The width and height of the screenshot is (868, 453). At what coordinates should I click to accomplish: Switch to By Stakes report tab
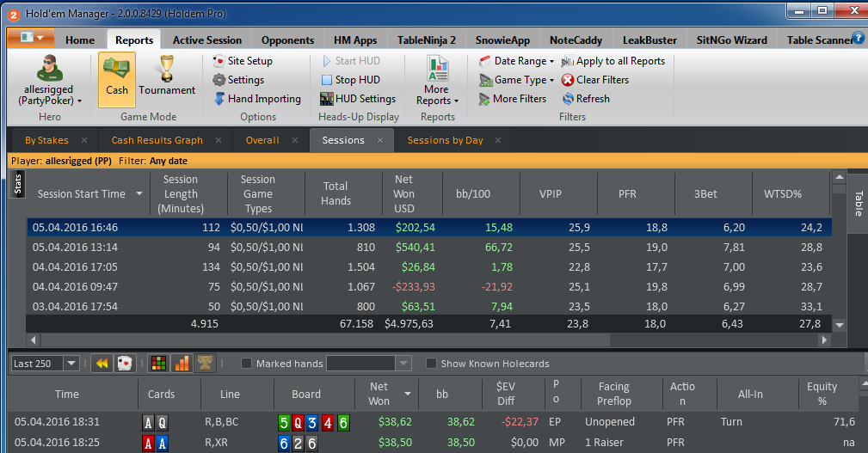(x=46, y=140)
